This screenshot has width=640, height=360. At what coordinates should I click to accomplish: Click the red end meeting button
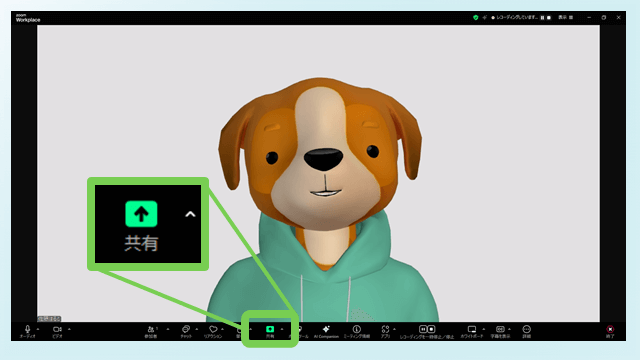[x=610, y=329]
